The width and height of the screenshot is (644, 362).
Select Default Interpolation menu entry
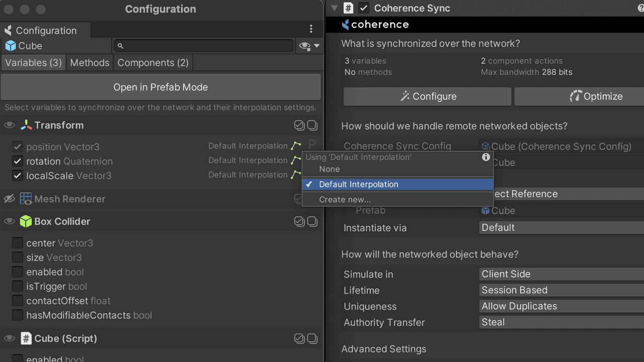coord(397,185)
